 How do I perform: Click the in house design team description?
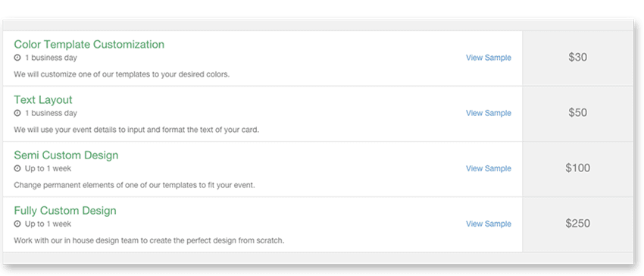point(149,240)
